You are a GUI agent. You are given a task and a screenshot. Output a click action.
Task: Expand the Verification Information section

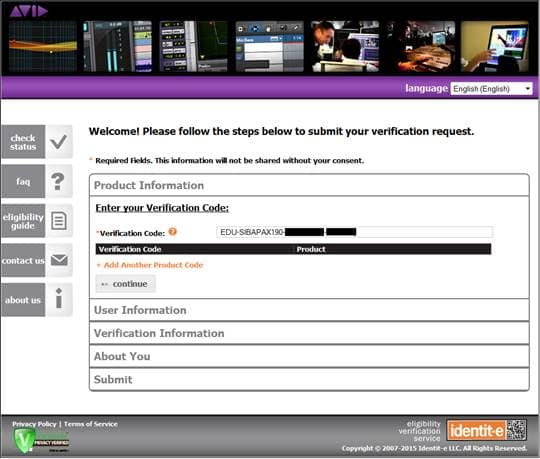309,333
